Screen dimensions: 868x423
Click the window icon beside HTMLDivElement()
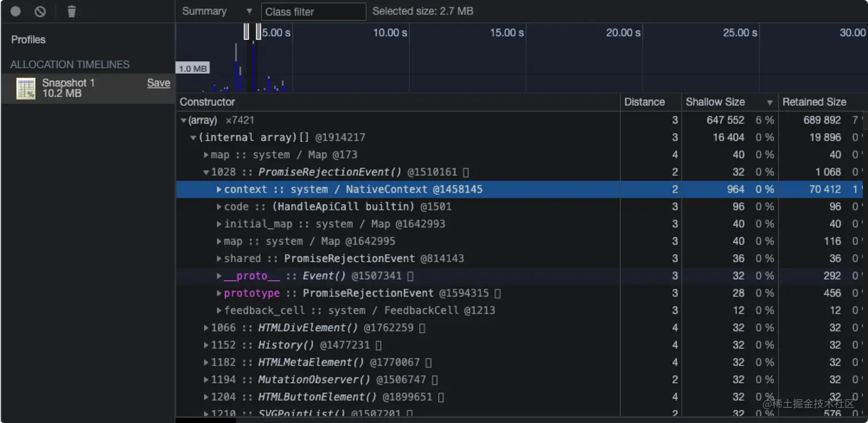point(422,328)
